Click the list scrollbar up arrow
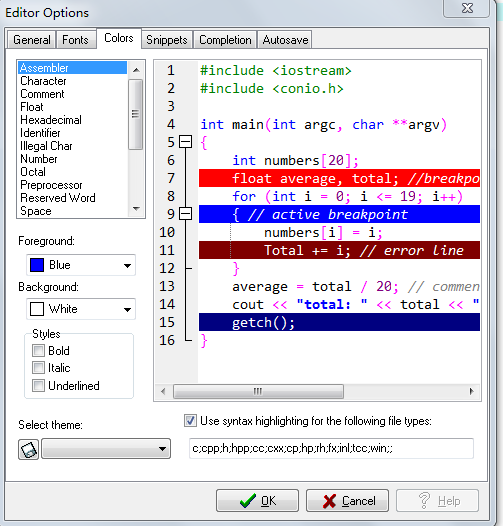 [136, 70]
